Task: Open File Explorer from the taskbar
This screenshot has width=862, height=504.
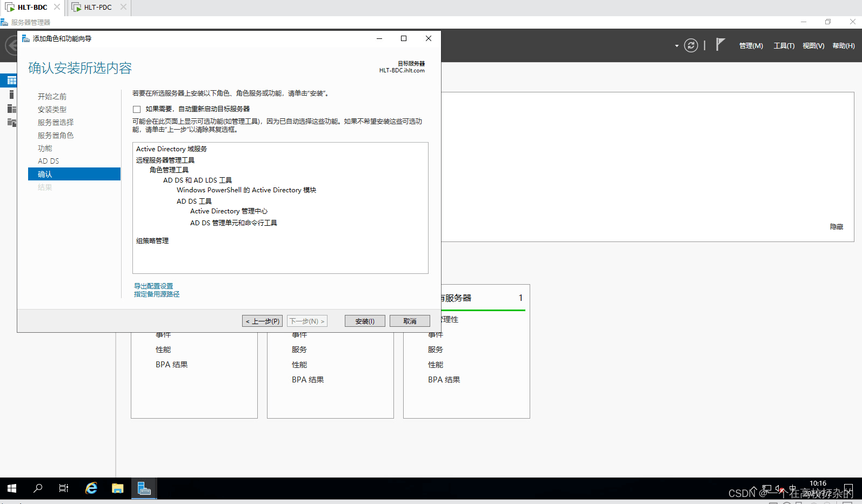Action: coord(117,488)
